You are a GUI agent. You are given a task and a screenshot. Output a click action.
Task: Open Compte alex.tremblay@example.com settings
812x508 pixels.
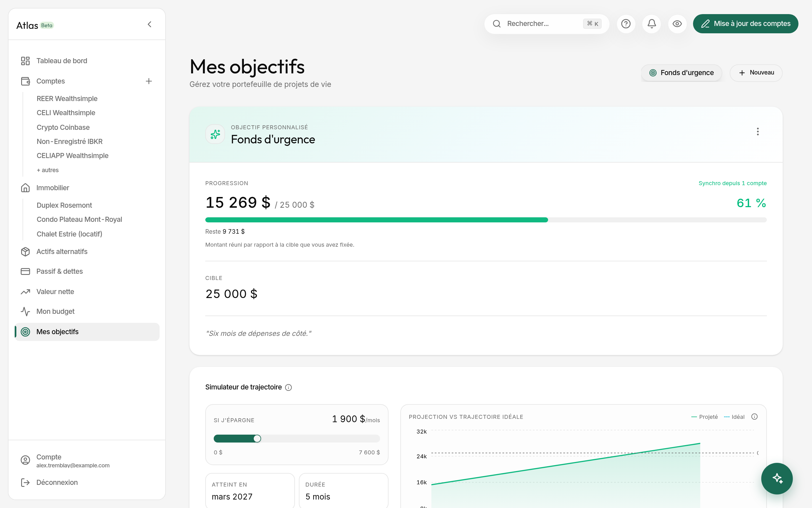pos(73,461)
